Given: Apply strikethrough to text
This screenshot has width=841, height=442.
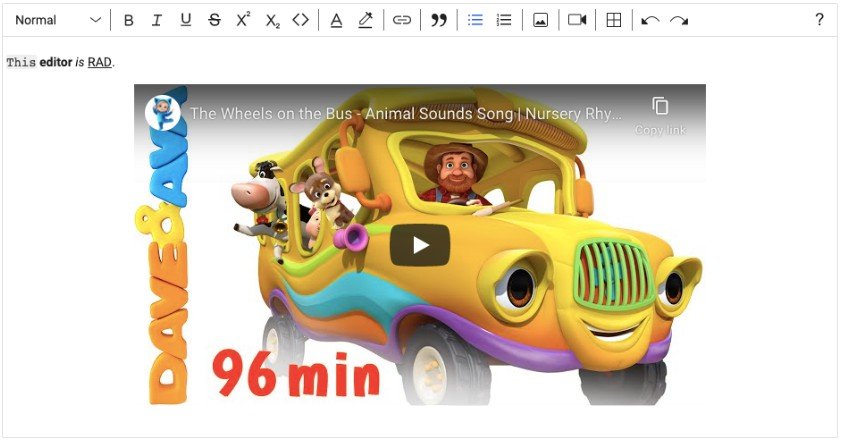Looking at the screenshot, I should pos(214,20).
